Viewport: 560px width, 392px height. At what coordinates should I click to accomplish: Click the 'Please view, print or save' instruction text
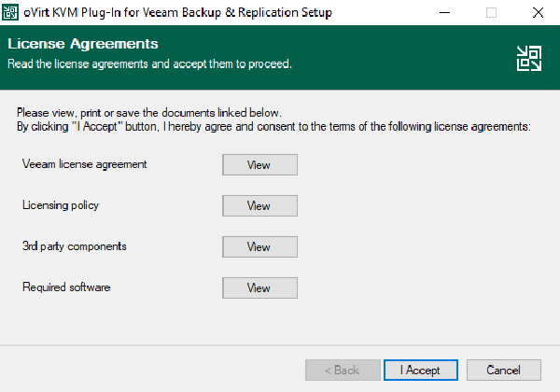coord(149,113)
